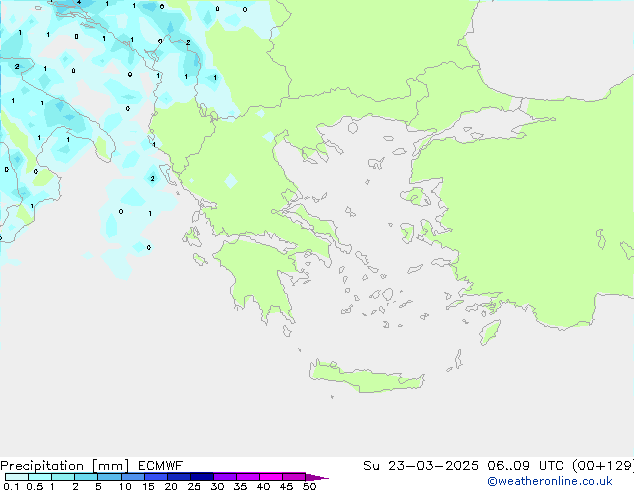Select the 5–10 mm light blue legend swatch
634x490 pixels.
pyautogui.click(x=109, y=477)
